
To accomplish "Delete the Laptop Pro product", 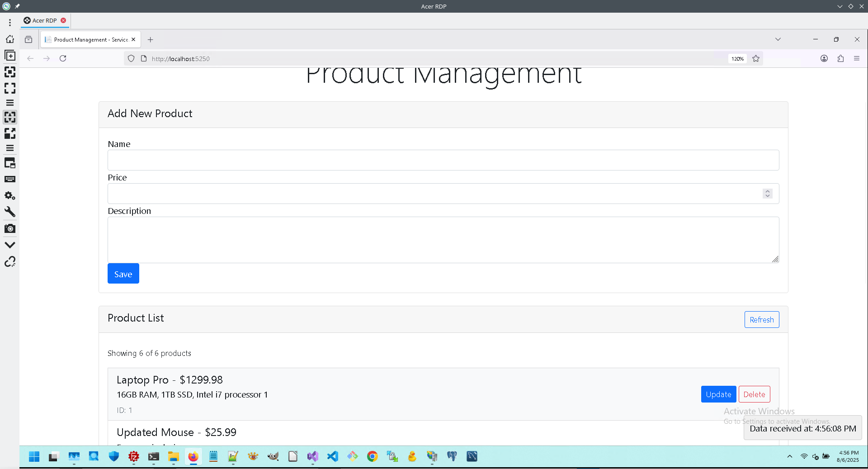I will pos(754,394).
